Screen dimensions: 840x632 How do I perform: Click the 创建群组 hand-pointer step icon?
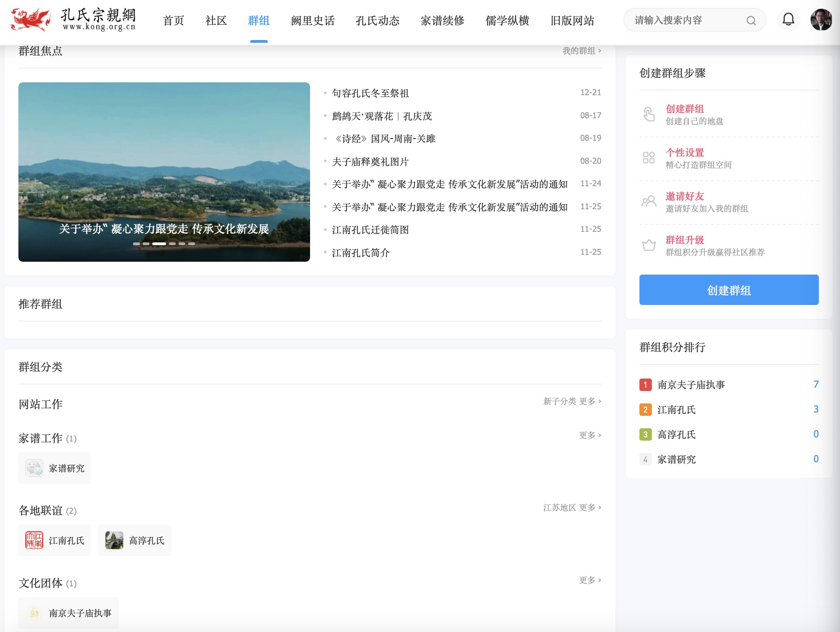pos(649,114)
